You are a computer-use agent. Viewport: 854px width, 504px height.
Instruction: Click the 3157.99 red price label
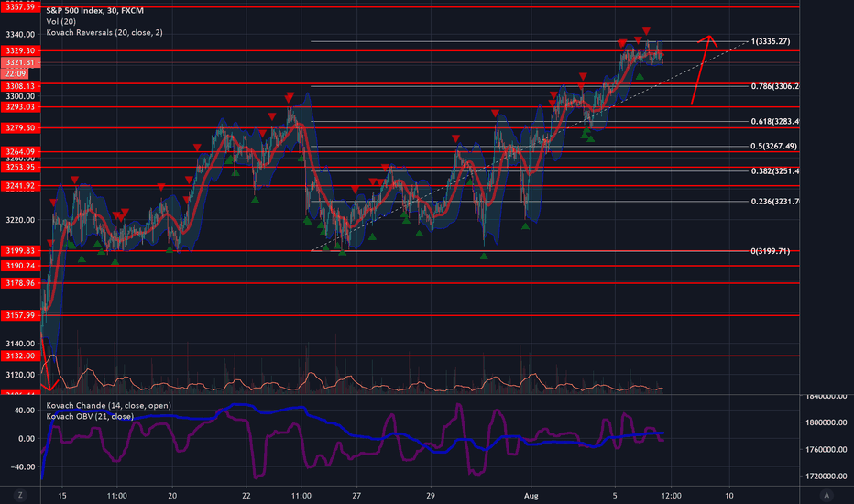20,315
